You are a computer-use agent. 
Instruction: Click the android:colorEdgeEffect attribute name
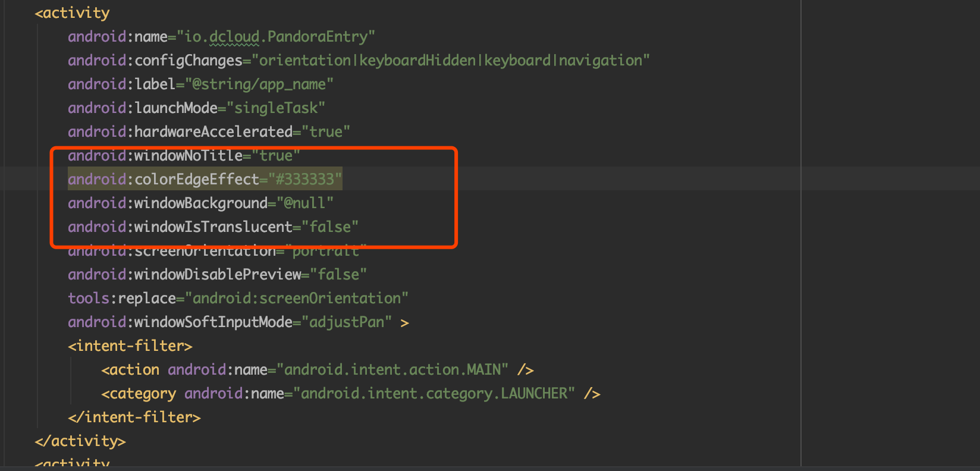(x=164, y=180)
